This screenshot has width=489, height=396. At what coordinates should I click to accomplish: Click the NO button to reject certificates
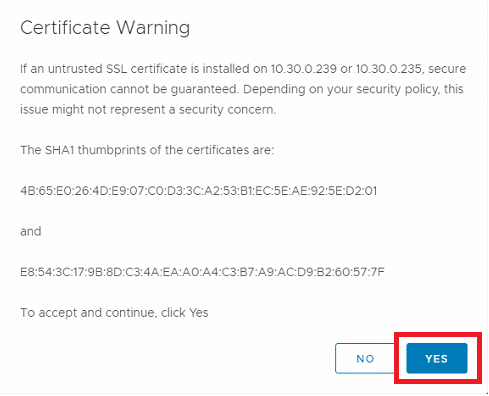(365, 358)
